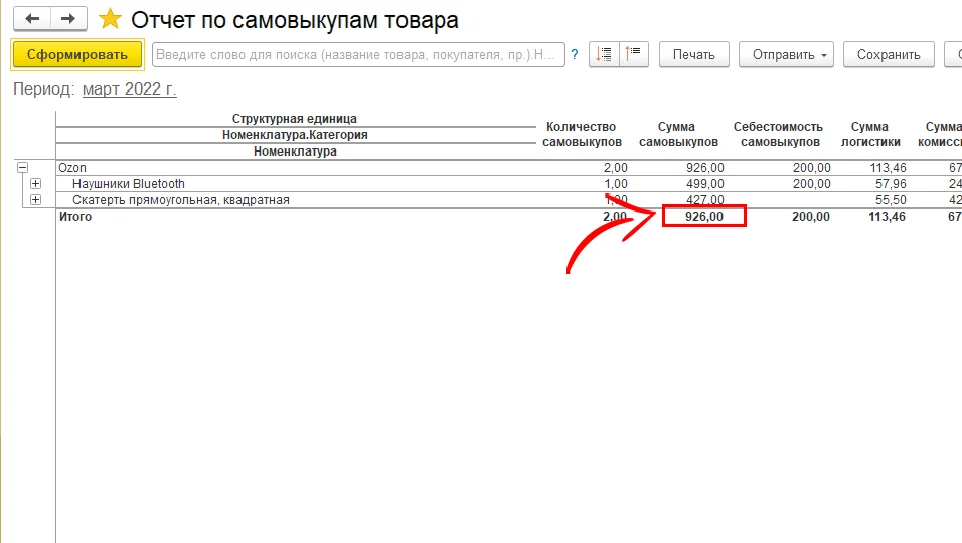This screenshot has width=962, height=543.
Task: Click the Сумма самовыкупов column header
Action: pyautogui.click(x=678, y=135)
